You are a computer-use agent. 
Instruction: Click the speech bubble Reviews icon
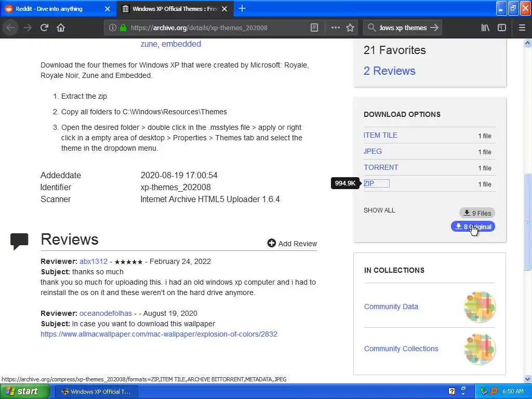pos(19,241)
